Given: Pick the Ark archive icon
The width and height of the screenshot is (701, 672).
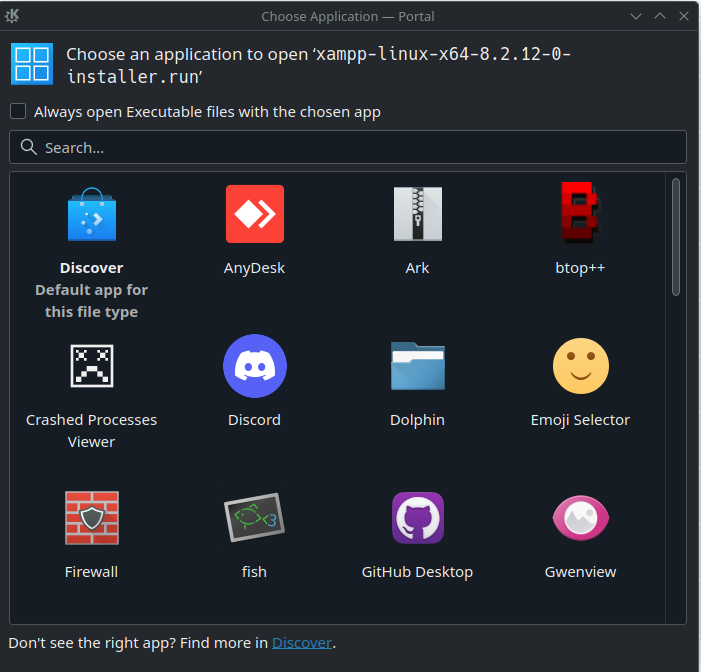Looking at the screenshot, I should pyautogui.click(x=418, y=214).
